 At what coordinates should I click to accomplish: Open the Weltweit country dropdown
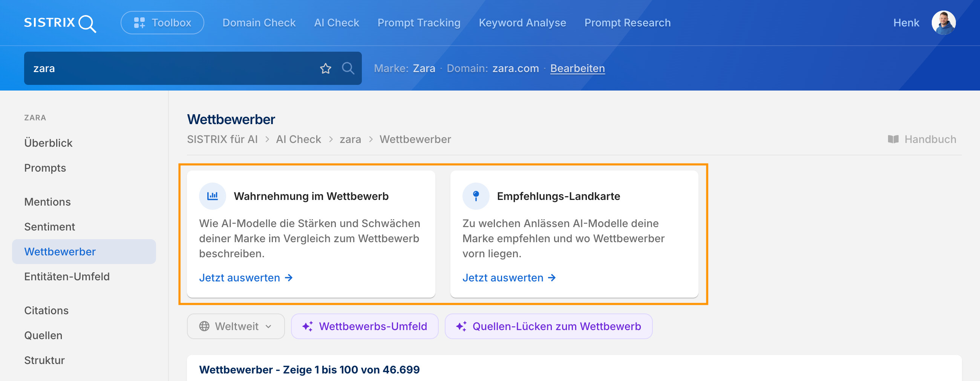(236, 326)
